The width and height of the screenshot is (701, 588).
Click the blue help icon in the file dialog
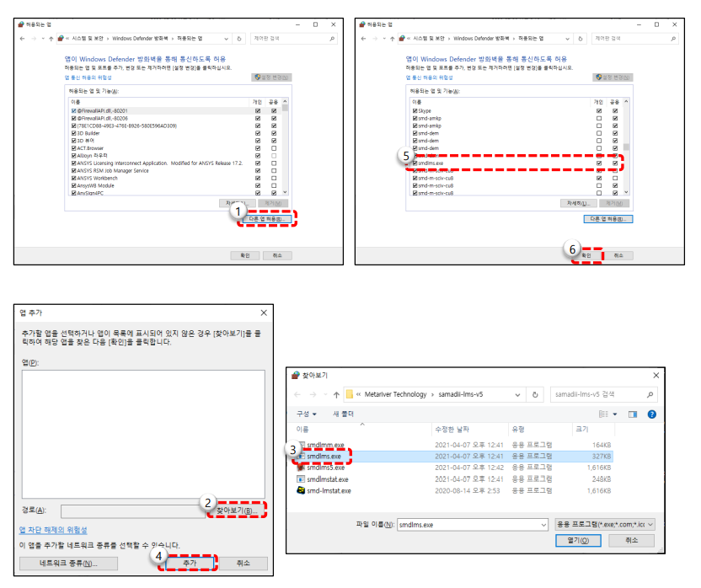[650, 414]
